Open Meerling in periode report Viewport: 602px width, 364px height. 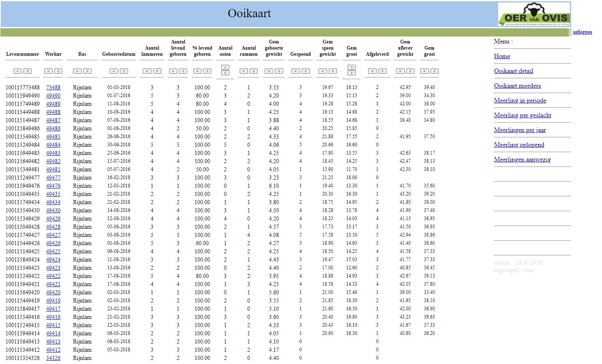tap(520, 100)
